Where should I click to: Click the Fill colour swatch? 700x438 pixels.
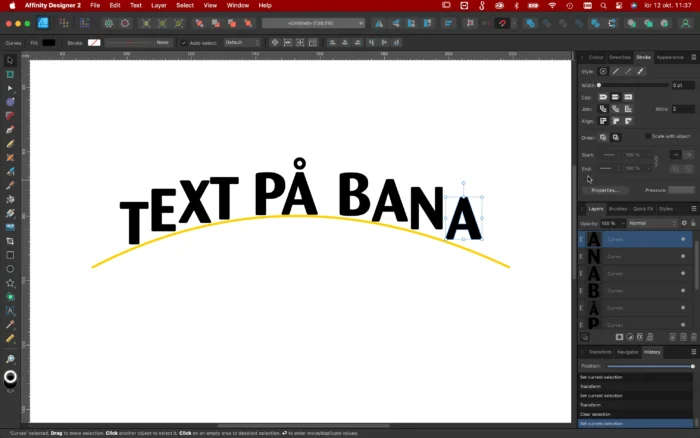[x=49, y=43]
